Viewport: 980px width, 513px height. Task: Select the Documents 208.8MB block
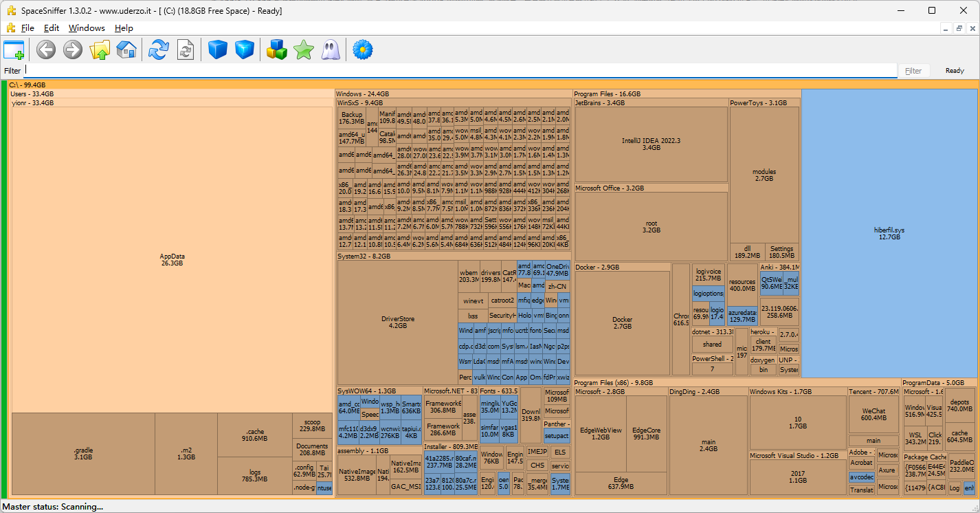pyautogui.click(x=312, y=449)
